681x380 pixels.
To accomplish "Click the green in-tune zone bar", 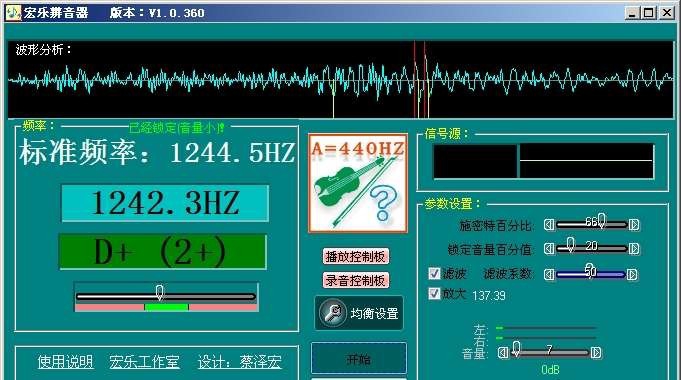I will click(x=166, y=307).
